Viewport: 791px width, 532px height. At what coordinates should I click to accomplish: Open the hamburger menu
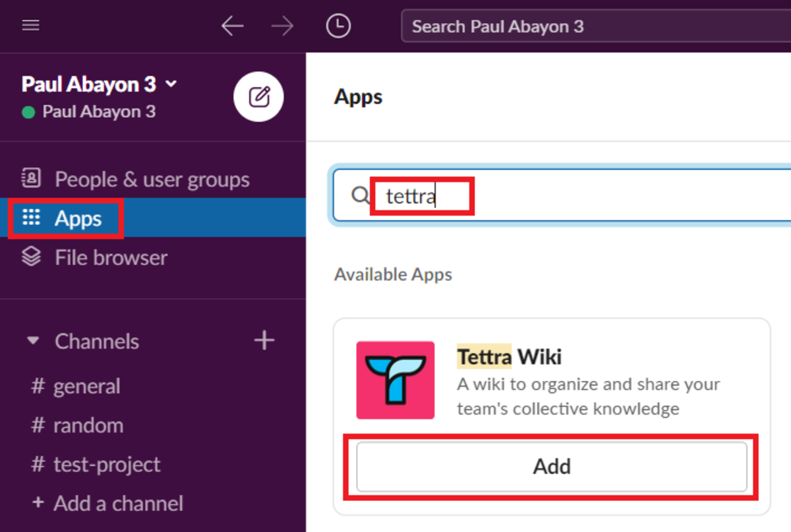30,25
